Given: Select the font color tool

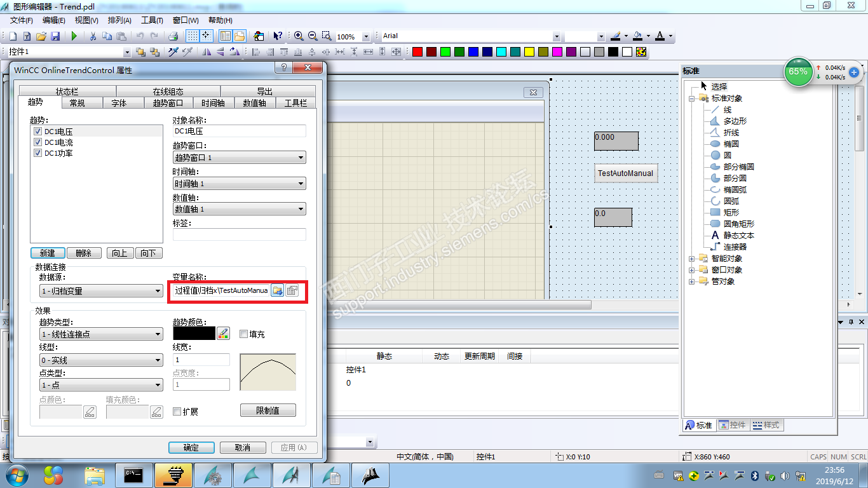Looking at the screenshot, I should [x=660, y=36].
